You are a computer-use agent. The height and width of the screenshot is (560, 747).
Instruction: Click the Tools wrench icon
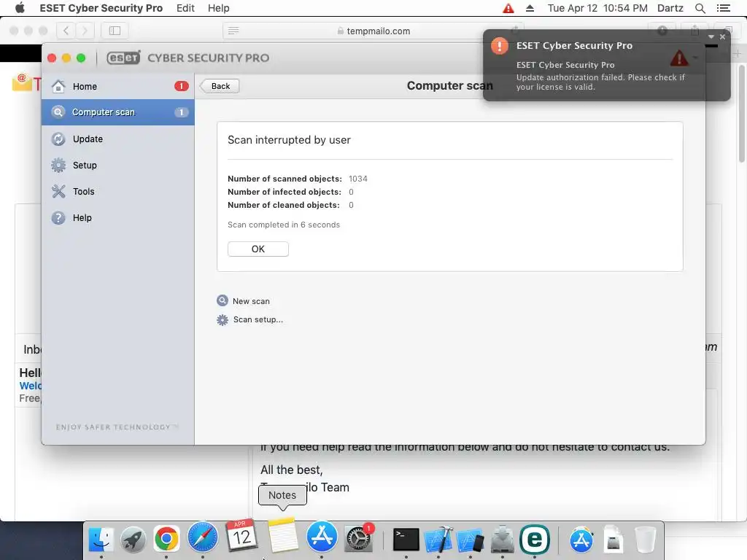pos(58,192)
